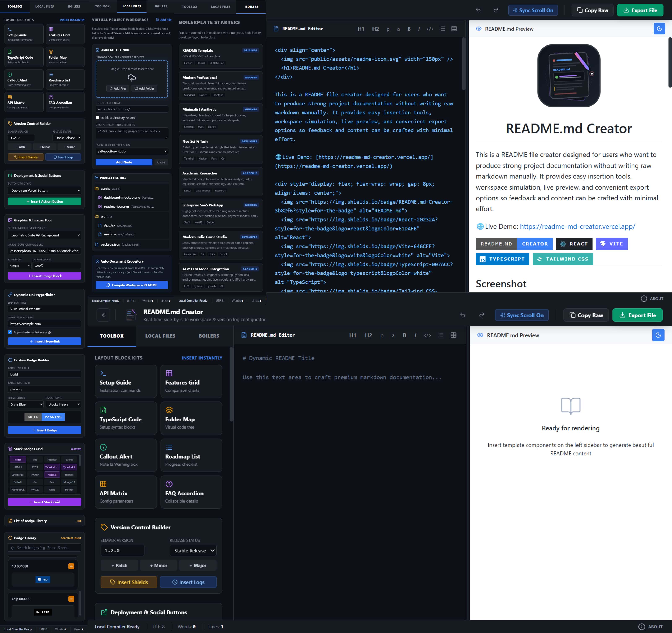Click Insert Stack Grid button
Screen dimensions: 672x633
(x=45, y=502)
